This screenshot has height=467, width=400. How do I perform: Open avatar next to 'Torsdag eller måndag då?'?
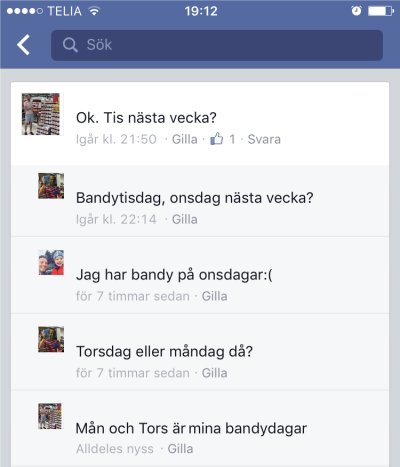click(x=51, y=339)
